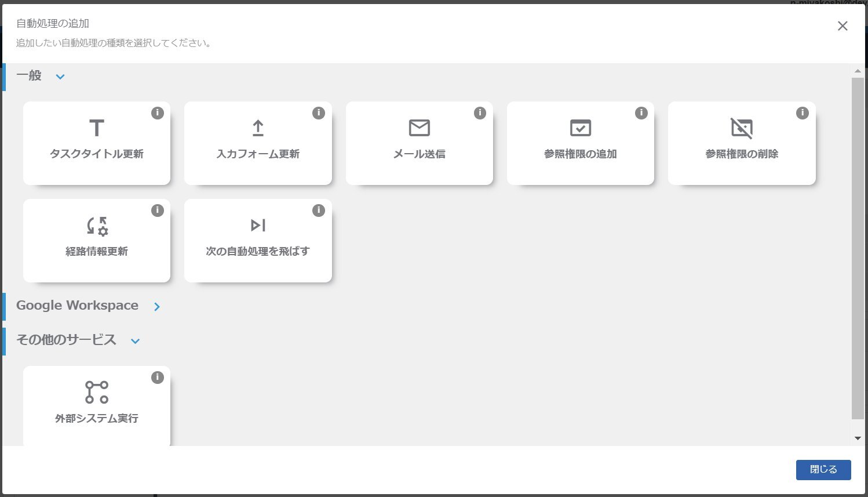The width and height of the screenshot is (868, 497).
Task: Show info for 参照権限の追加
Action: pyautogui.click(x=641, y=113)
